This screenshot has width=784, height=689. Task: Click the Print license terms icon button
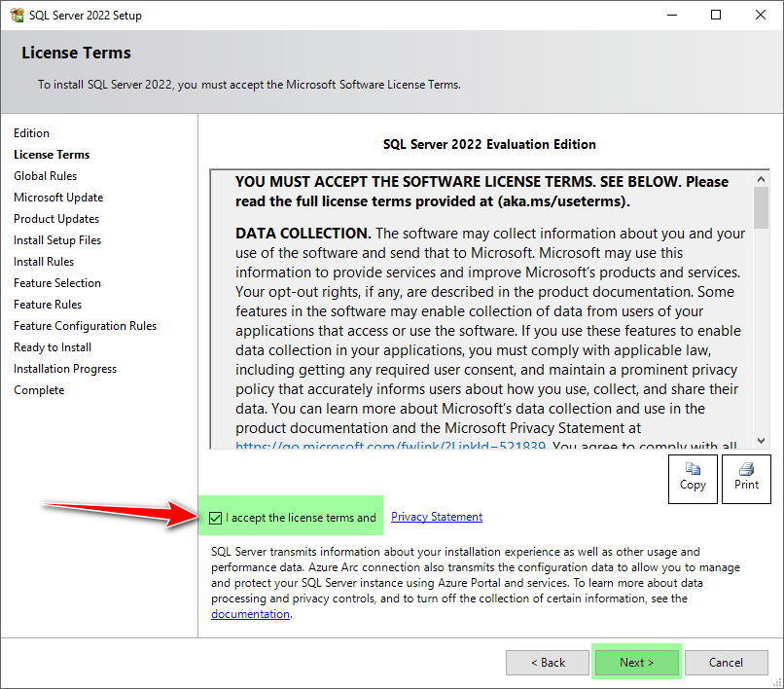click(x=746, y=478)
